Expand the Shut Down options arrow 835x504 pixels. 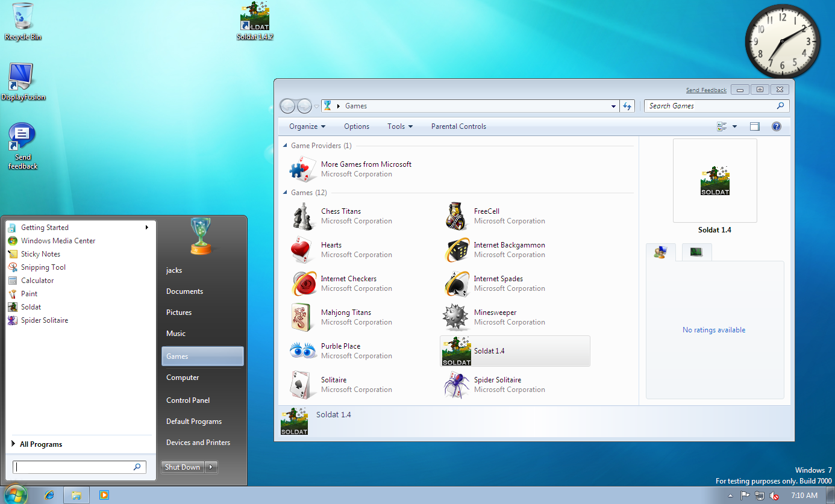211,467
